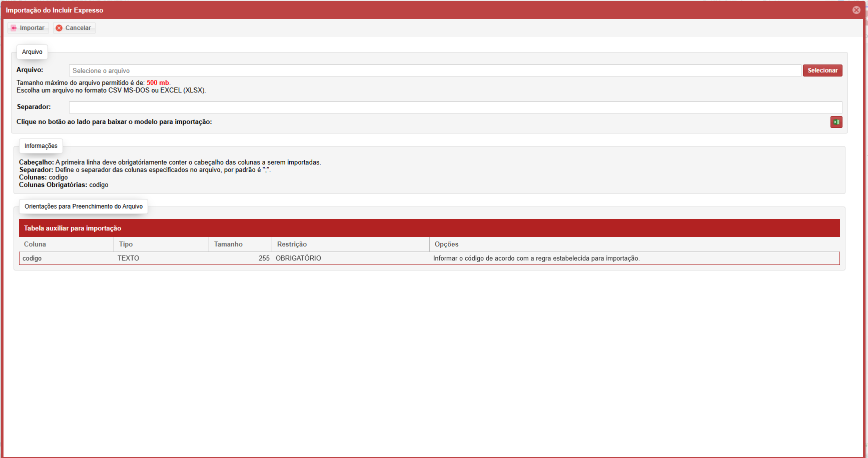Screen dimensions: 868x458
Task: Click the 'Tabela auxiliar para importação' header
Action: [73, 228]
